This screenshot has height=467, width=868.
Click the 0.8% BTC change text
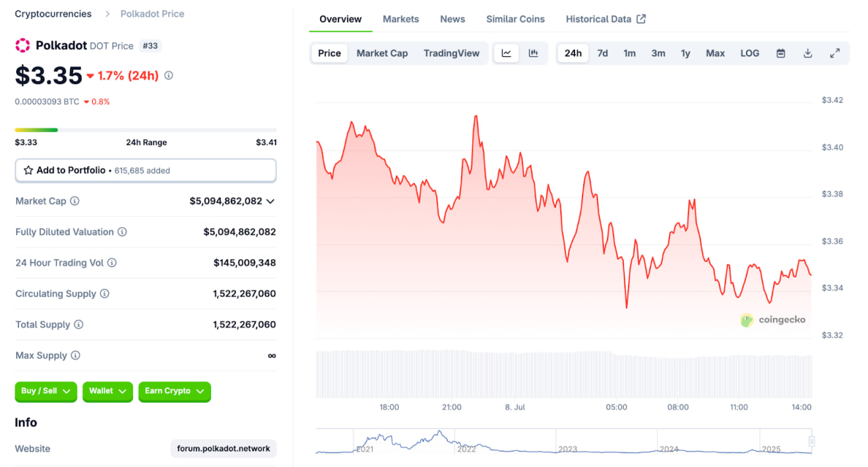(x=101, y=102)
